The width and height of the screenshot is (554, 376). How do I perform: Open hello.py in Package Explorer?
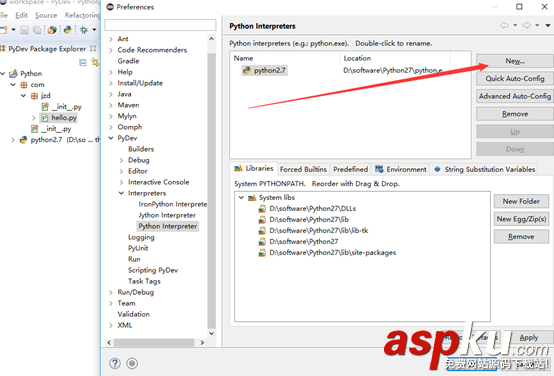(64, 118)
